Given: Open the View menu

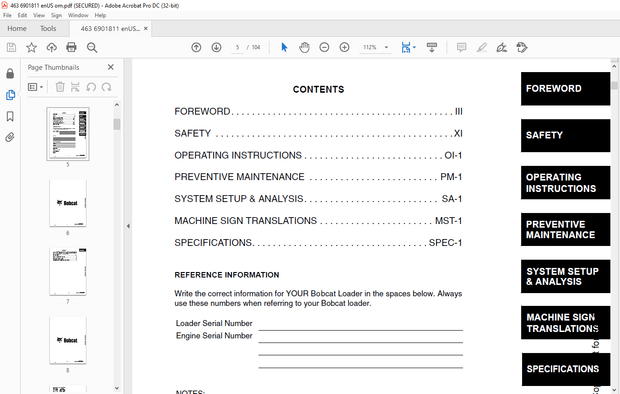Looking at the screenshot, I should tap(39, 15).
